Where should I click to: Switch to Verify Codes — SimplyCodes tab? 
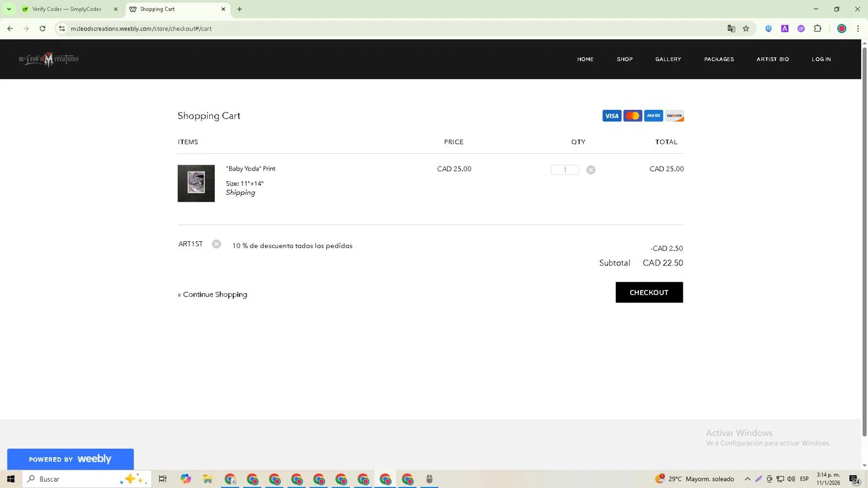67,9
